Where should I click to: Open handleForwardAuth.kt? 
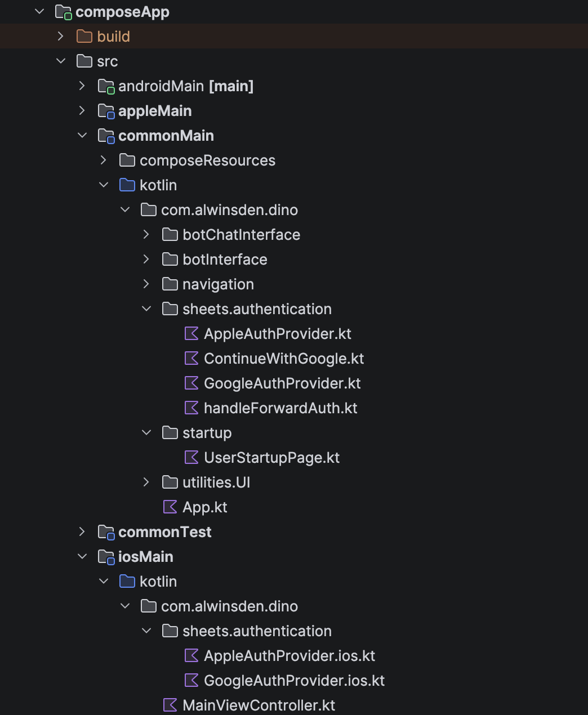tap(281, 408)
